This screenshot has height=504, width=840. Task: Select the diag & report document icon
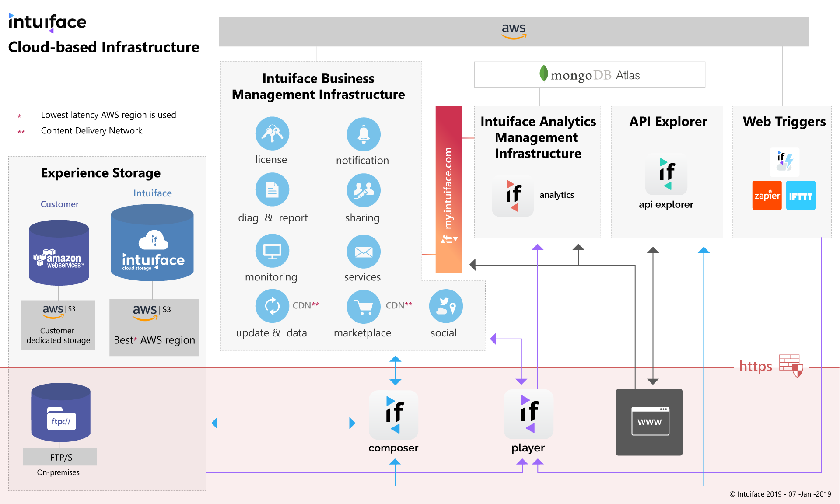click(x=272, y=189)
